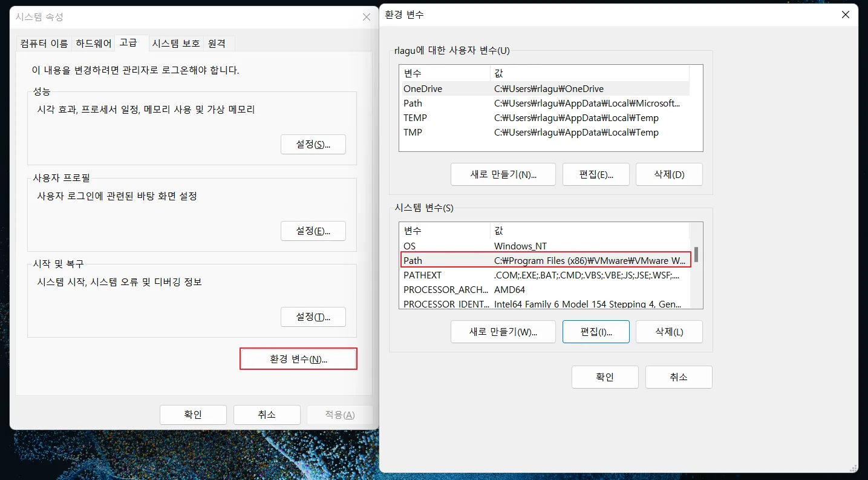Click 삭제(D) for user variables
This screenshot has height=480, width=868.
pos(669,174)
